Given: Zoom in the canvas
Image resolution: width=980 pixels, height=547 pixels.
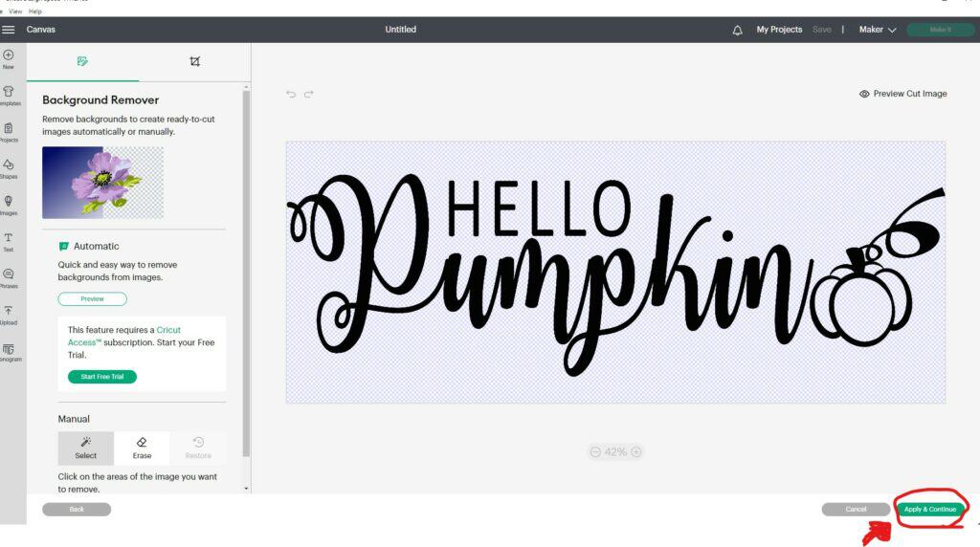Looking at the screenshot, I should (x=636, y=451).
